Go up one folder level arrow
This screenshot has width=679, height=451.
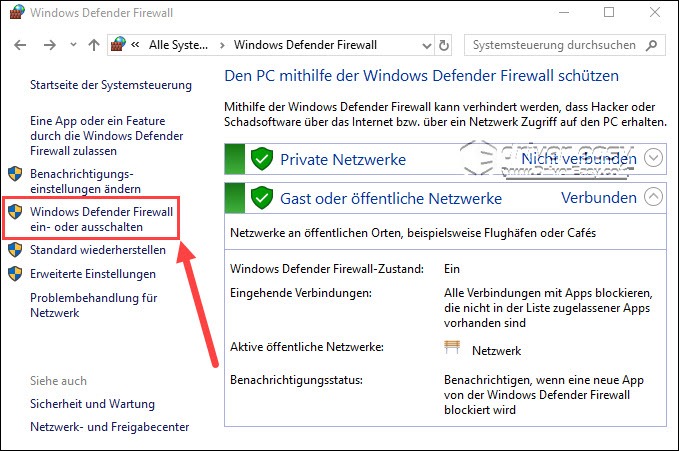[x=93, y=45]
